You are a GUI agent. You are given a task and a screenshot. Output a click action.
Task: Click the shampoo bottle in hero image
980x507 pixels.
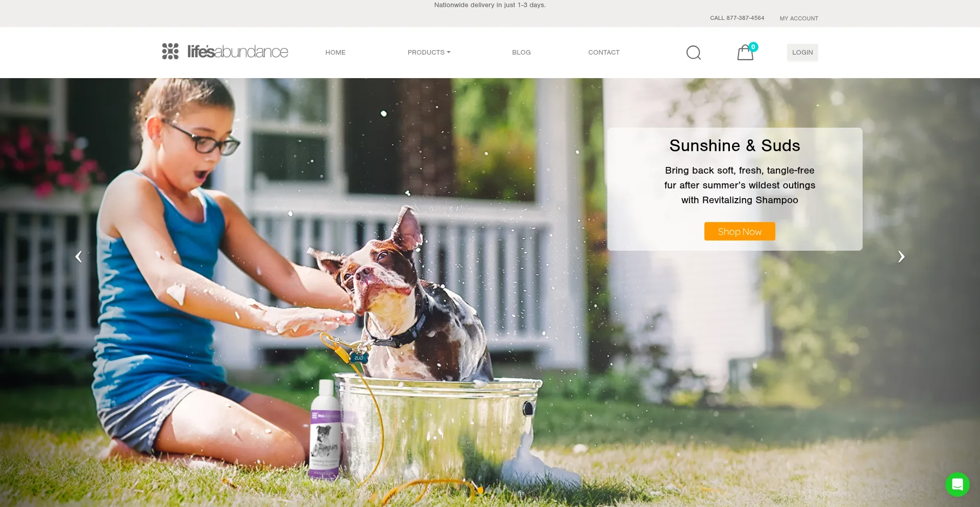pos(326,429)
